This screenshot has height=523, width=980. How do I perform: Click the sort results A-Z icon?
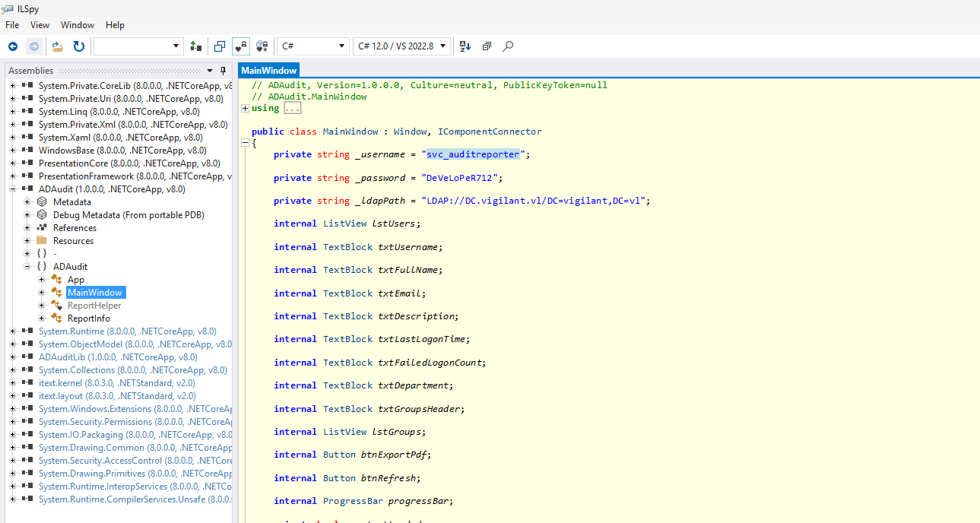tap(466, 46)
